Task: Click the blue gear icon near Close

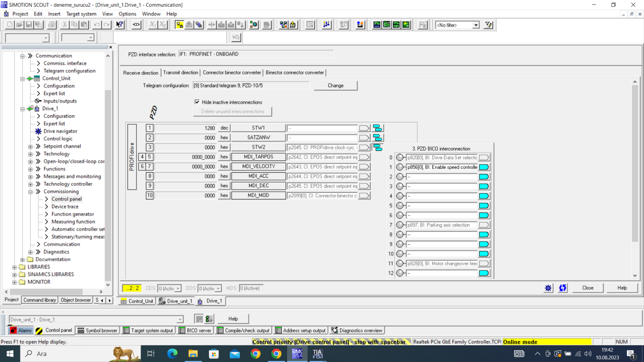Action: pos(548,288)
